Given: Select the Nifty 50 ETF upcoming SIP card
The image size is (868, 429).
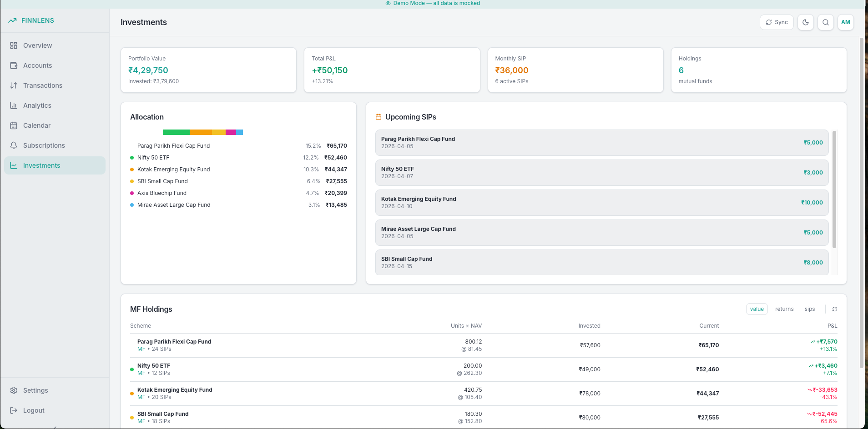Looking at the screenshot, I should pyautogui.click(x=602, y=173).
